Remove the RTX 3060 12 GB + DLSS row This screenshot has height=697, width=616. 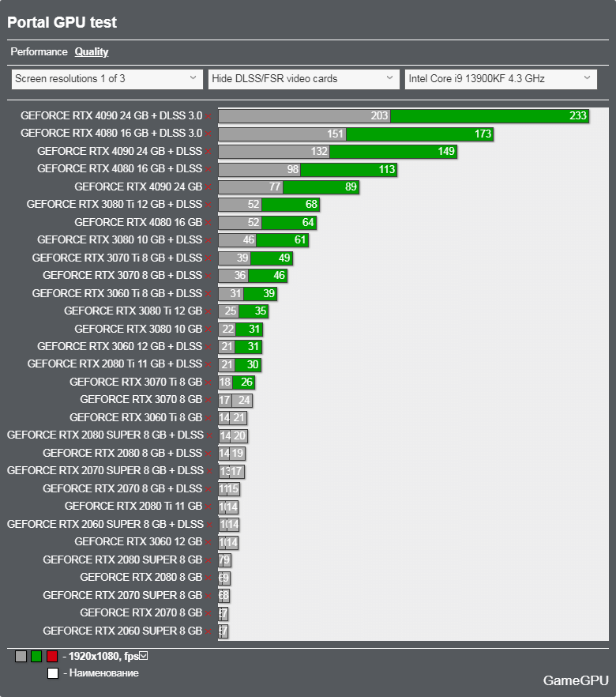pos(208,347)
